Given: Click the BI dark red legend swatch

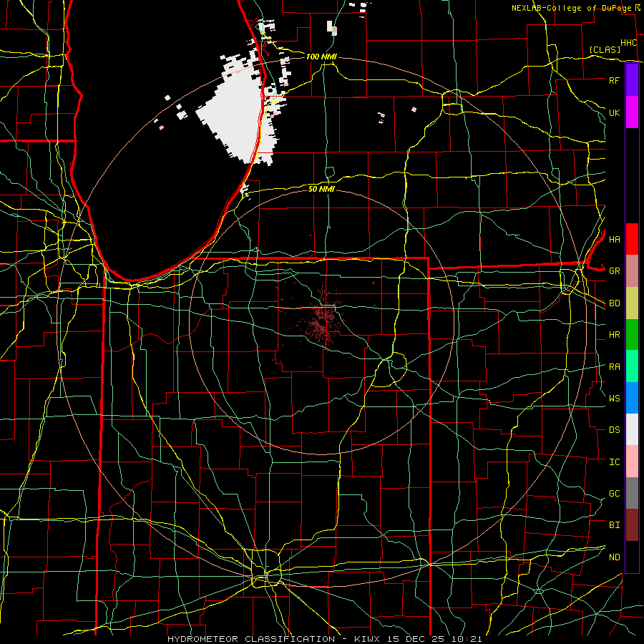Looking at the screenshot, I should point(632,525).
